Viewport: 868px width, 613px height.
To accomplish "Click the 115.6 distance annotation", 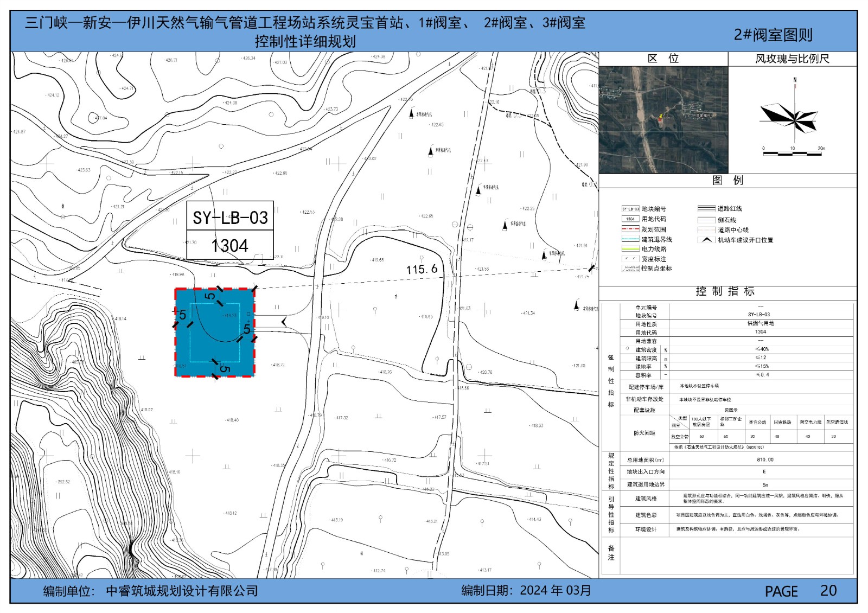I will [422, 270].
